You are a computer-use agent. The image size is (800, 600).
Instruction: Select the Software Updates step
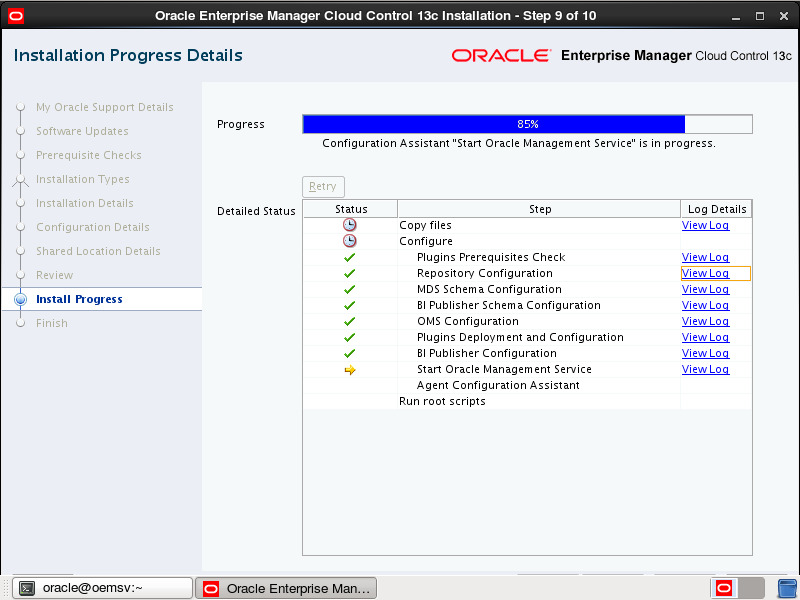[x=82, y=131]
